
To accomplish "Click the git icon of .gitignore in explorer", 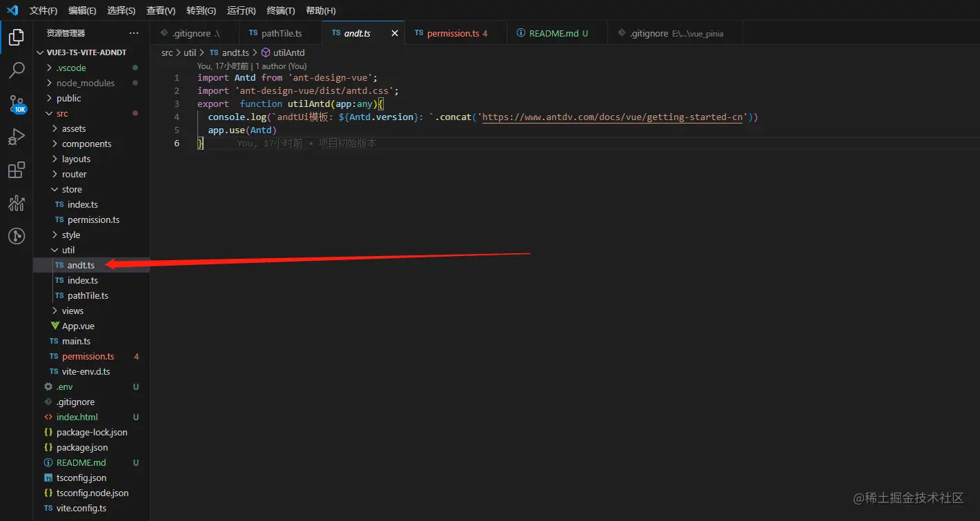I will click(48, 402).
